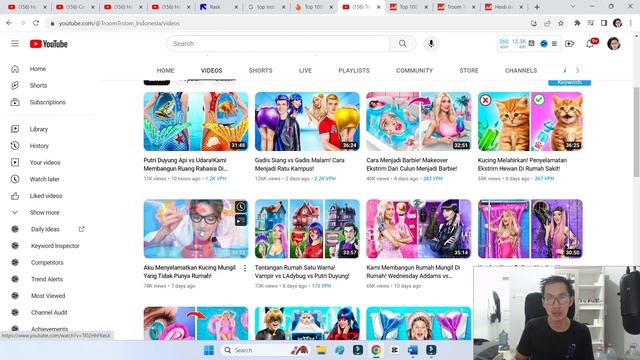Click the blue Keywords button
The height and width of the screenshot is (360, 640).
tap(569, 82)
